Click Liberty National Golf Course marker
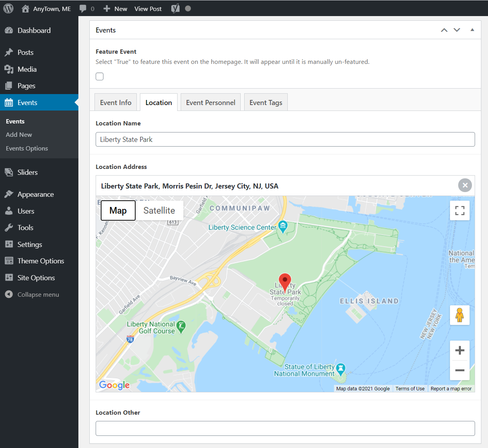This screenshot has height=448, width=488. [181, 327]
